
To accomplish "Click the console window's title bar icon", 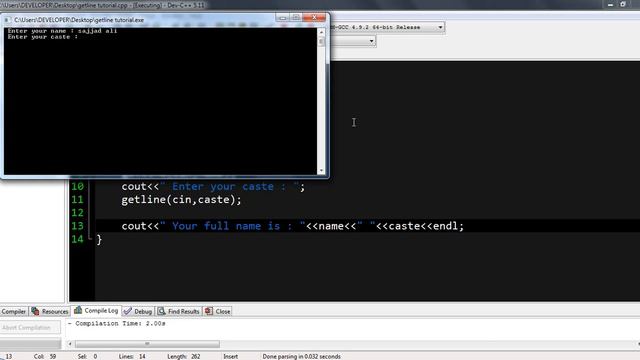I will (x=7, y=20).
